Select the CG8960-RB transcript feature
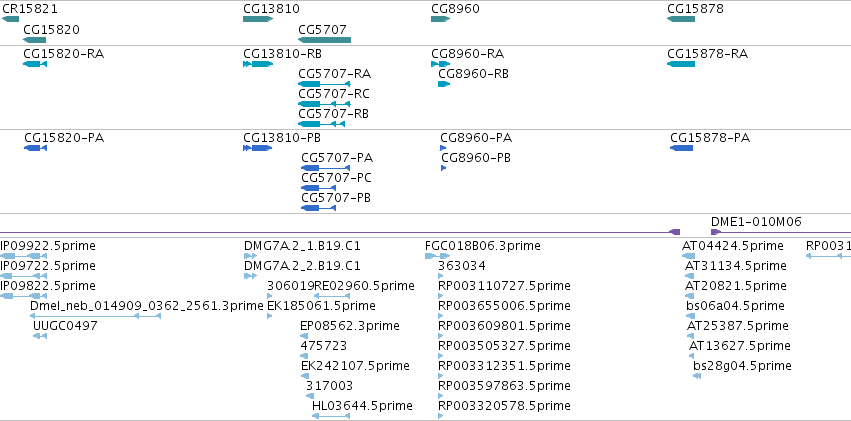The image size is (851, 421). click(x=444, y=84)
